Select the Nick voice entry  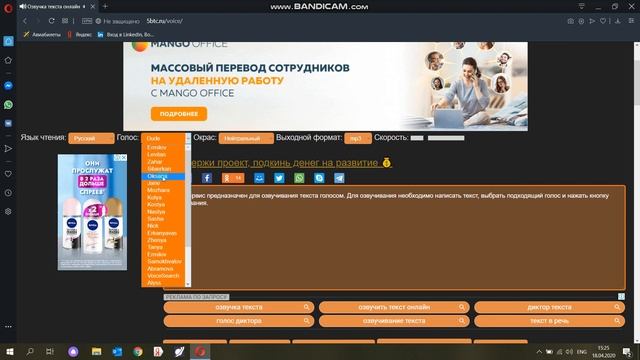click(x=163, y=226)
